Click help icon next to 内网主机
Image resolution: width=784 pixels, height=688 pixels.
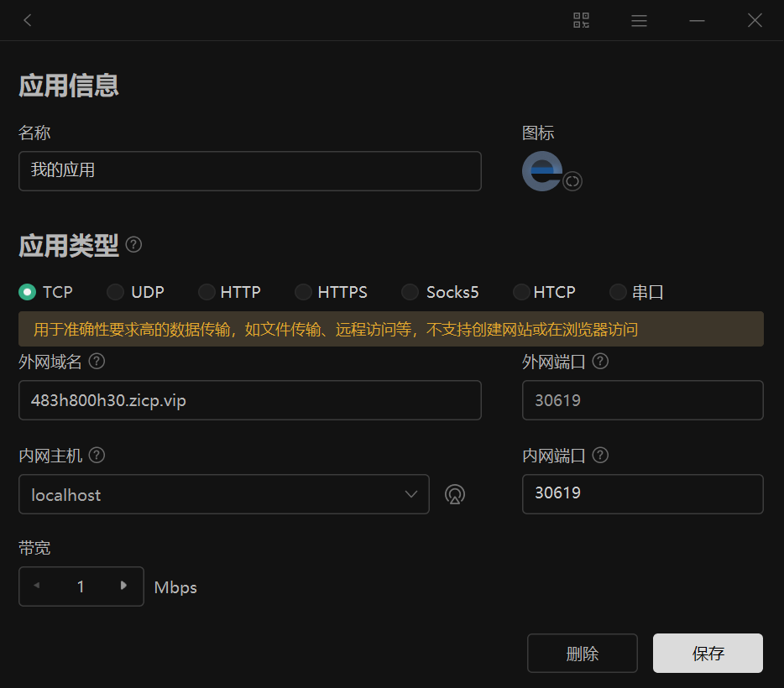coord(97,456)
